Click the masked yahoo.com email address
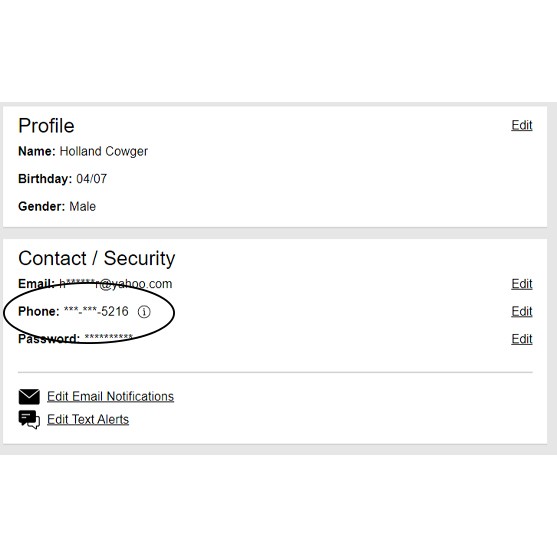Viewport: 557px width, 558px height. [x=116, y=284]
